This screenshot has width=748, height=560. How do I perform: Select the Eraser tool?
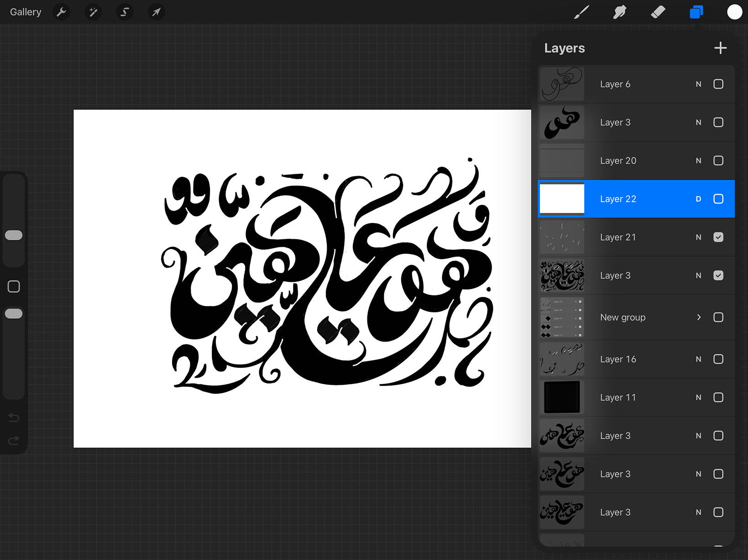tap(658, 12)
